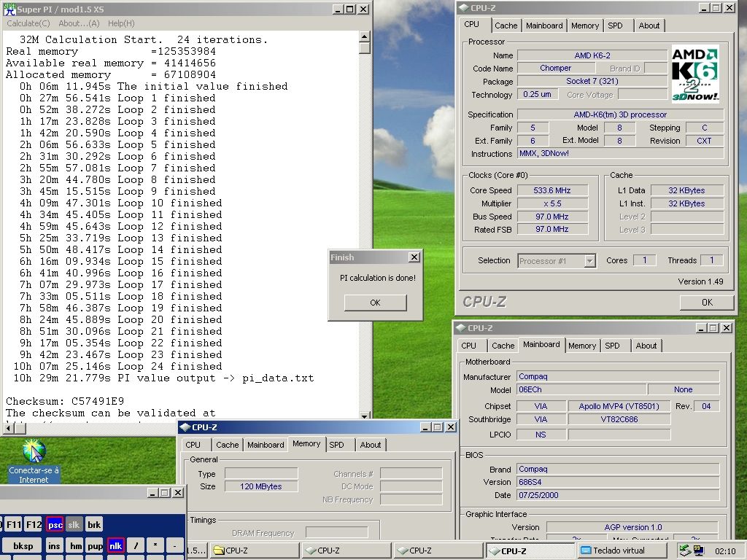
Task: Click OK button in top CPU-Z window
Action: pyautogui.click(x=707, y=303)
